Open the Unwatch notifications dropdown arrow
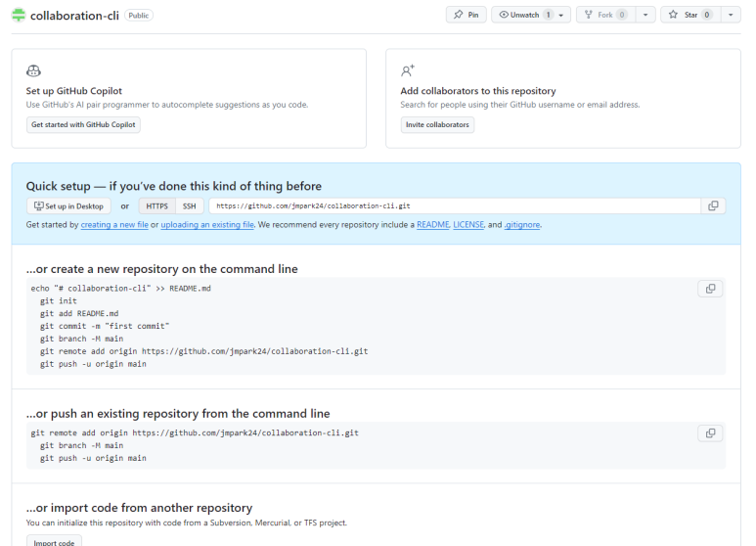The height and width of the screenshot is (546, 756). pyautogui.click(x=562, y=16)
